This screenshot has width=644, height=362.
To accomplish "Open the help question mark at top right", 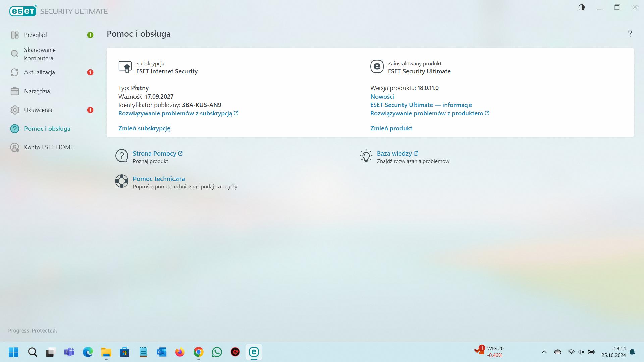I will point(630,34).
